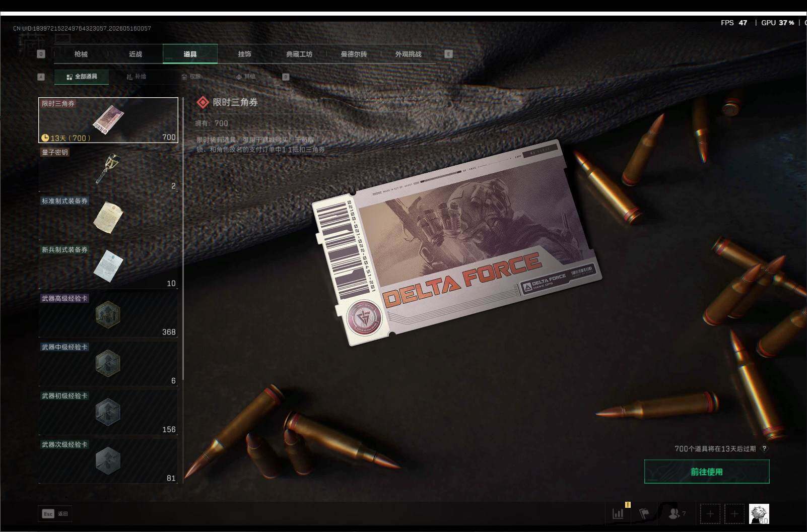The image size is (807, 532).
Task: Open the 枪械 (Firearms) tab
Action: tap(81, 54)
